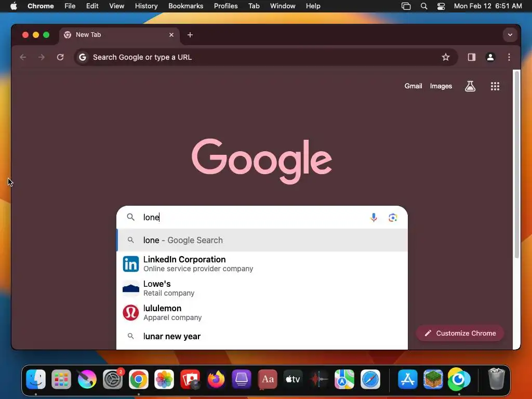Bookmark this tab with the star icon

(445, 57)
